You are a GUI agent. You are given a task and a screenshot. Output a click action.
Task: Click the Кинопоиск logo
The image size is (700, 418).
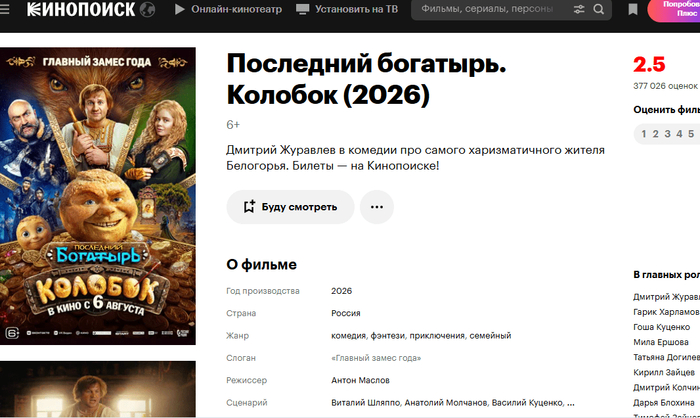click(81, 9)
